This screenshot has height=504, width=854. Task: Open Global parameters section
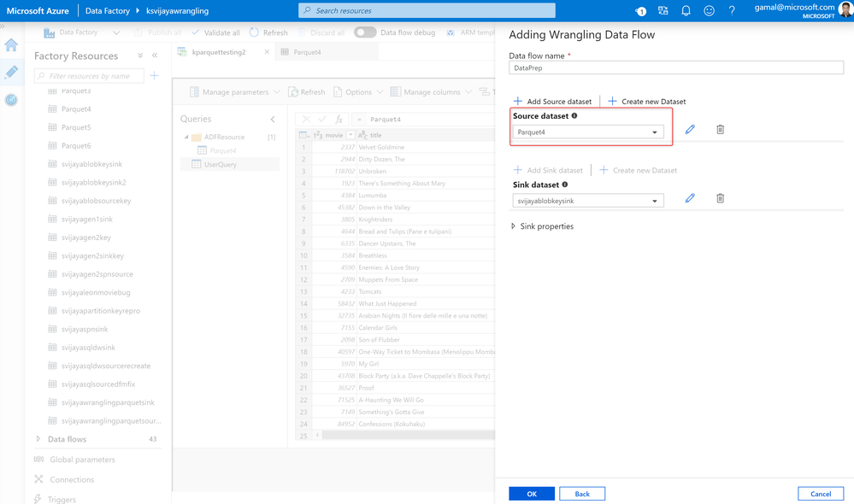pos(82,460)
